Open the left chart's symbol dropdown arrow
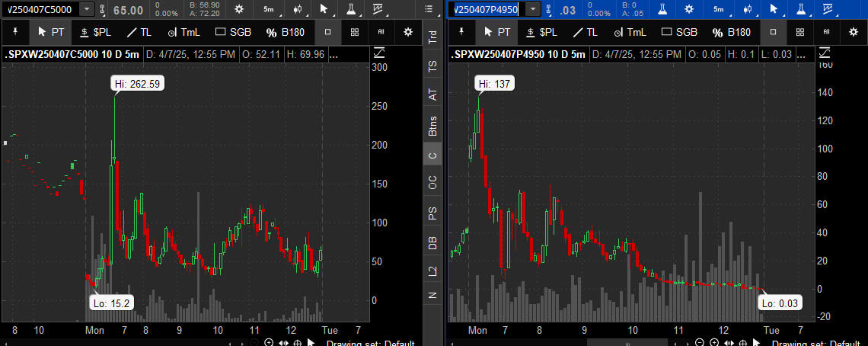The width and height of the screenshot is (868, 346). pyautogui.click(x=86, y=9)
